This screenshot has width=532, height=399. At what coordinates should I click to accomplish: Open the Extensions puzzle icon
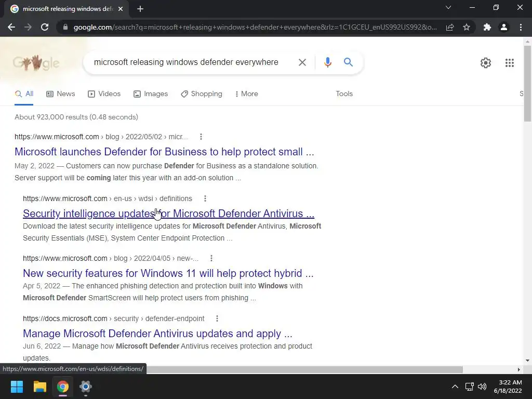[487, 27]
